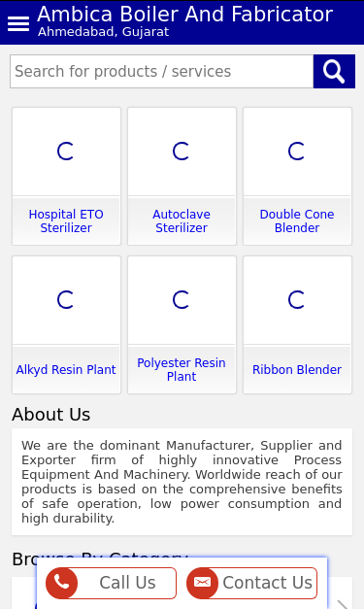Focus the products and services search field

(162, 72)
